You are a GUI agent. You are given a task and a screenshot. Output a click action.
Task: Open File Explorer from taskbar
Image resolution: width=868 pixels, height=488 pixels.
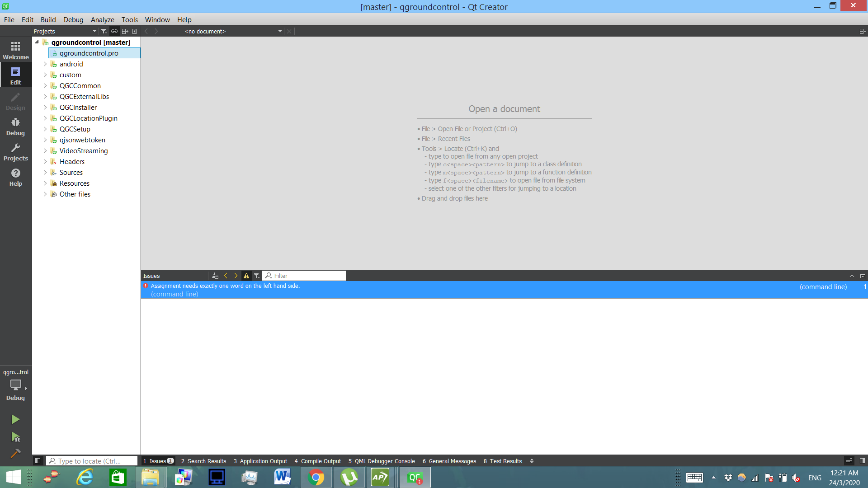click(x=150, y=477)
